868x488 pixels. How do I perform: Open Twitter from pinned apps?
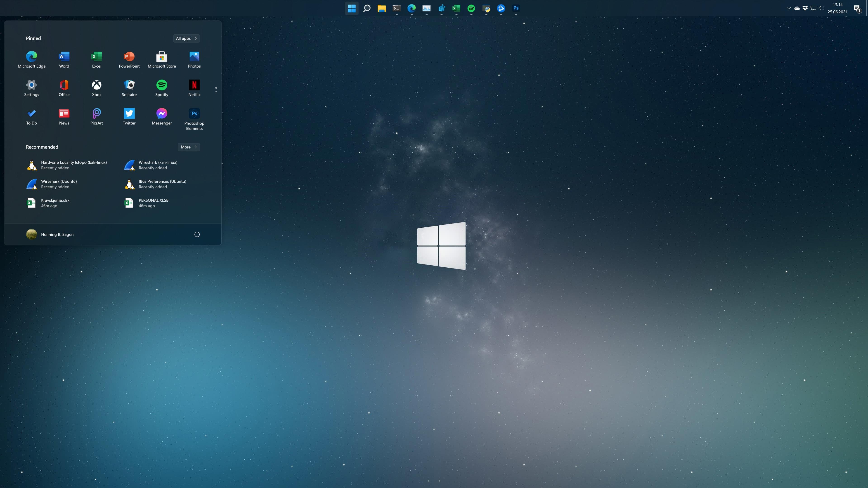click(129, 117)
